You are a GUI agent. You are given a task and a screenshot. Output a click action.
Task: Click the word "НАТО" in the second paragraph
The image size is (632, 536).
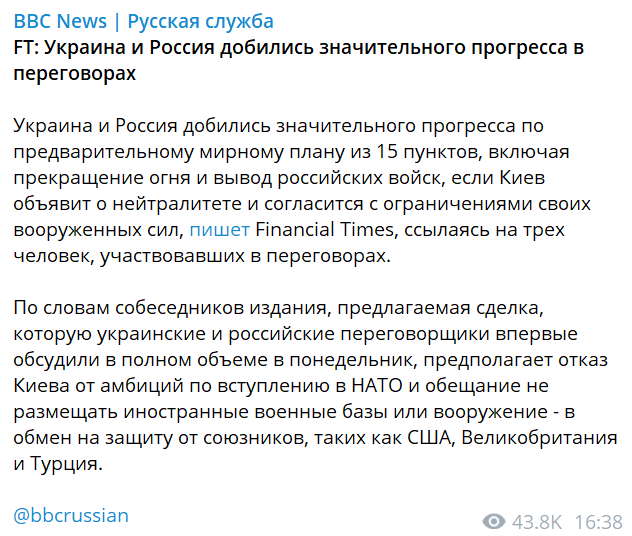[x=377, y=386]
